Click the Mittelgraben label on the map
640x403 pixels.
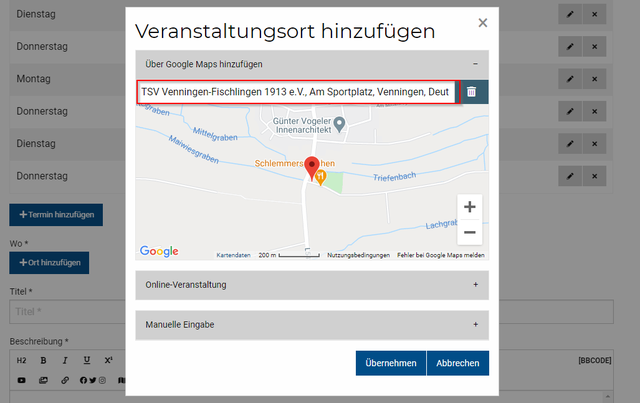tap(215, 134)
